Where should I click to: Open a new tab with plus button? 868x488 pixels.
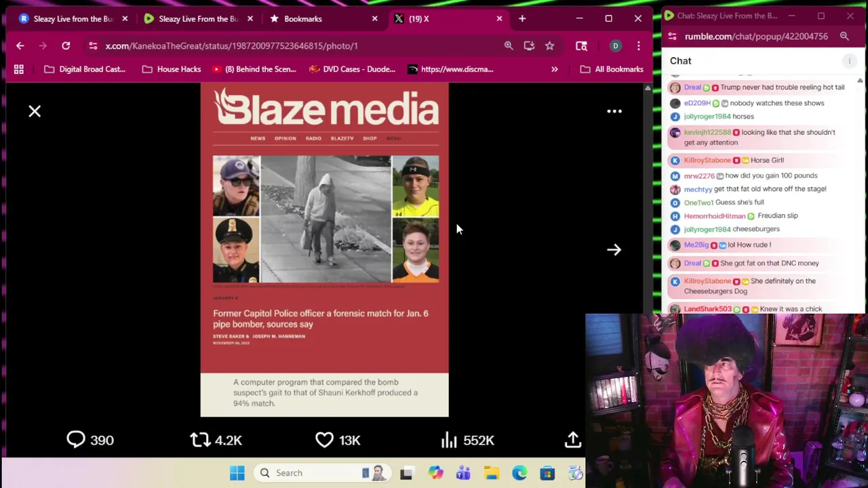[x=522, y=19]
